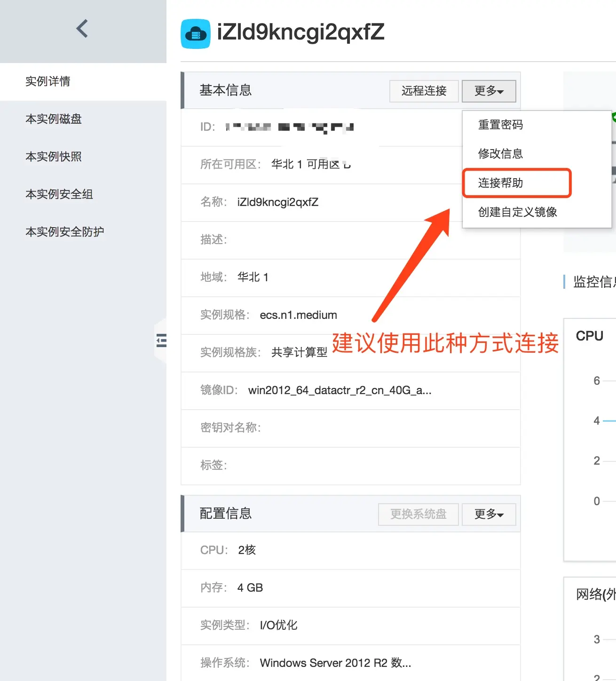This screenshot has width=616, height=681.
Task: Click the monitoring panel marker beside 监控信息
Action: click(x=565, y=281)
